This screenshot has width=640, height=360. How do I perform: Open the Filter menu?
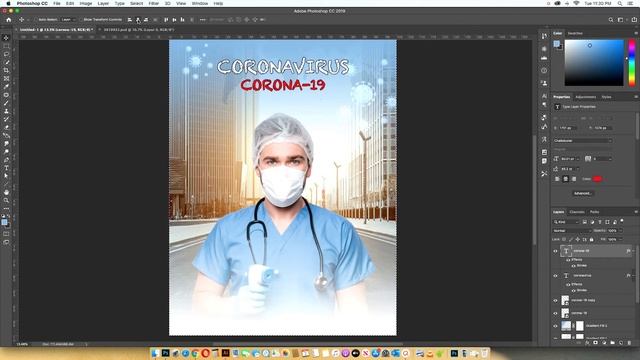click(153, 3)
